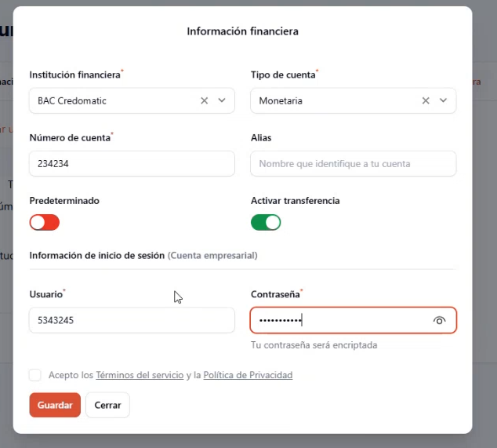Clear the Monetaria account type selection

click(426, 100)
